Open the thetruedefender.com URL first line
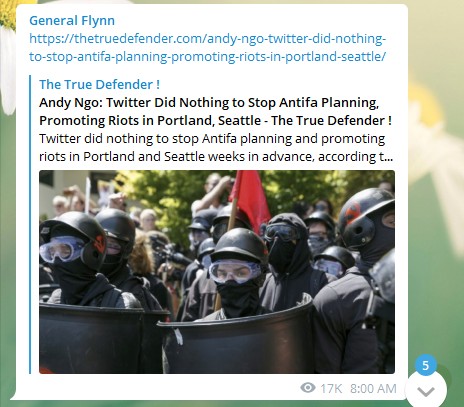Viewport: 464px width, 407px height. [x=207, y=39]
